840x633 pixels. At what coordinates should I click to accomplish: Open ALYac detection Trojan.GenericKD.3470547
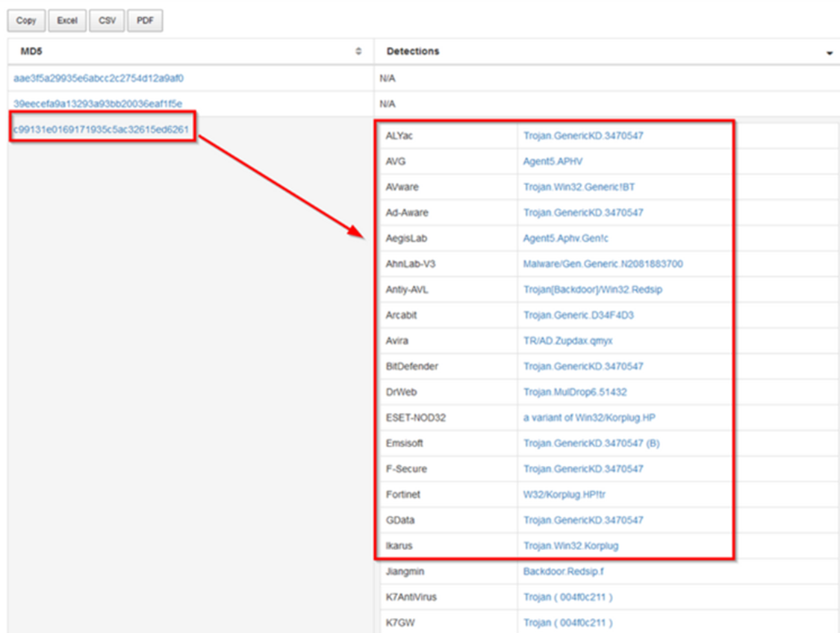583,136
